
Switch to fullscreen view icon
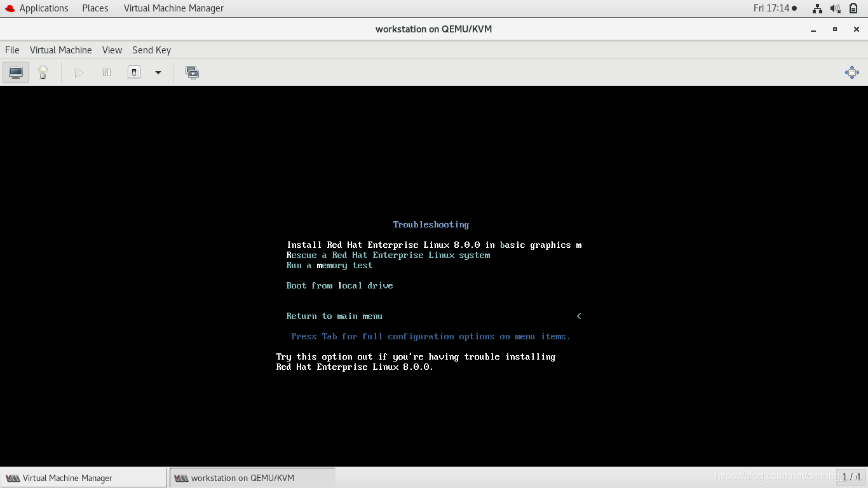(x=852, y=72)
